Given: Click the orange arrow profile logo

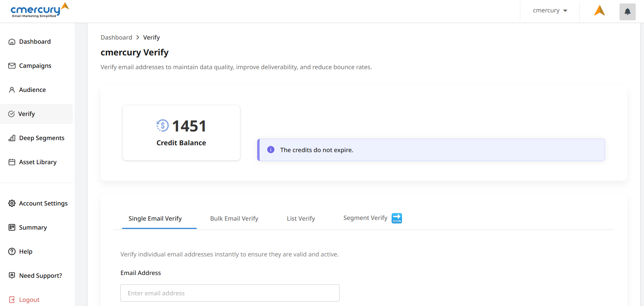Looking at the screenshot, I should (x=600, y=11).
